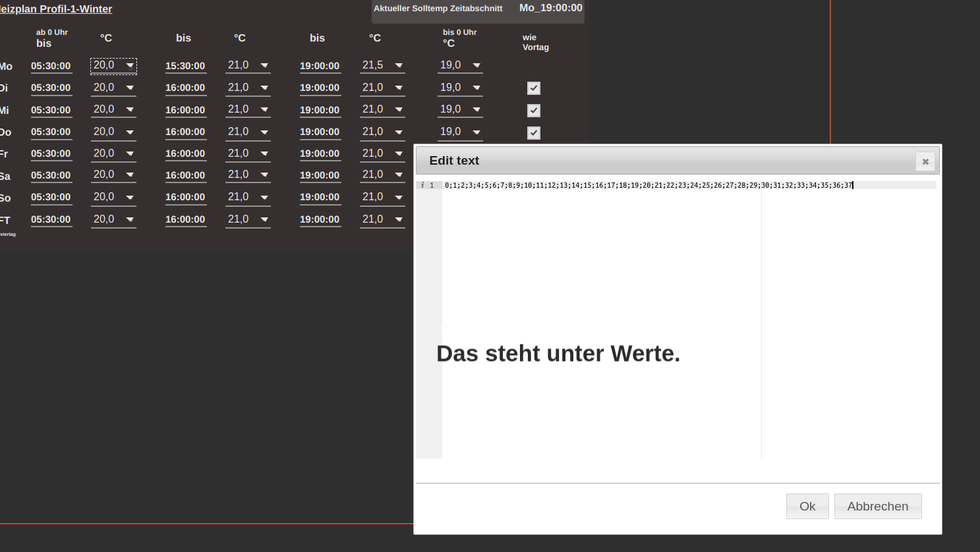Viewport: 980px width, 552px height.
Task: Open Do temperature dropdown after 19:00:00
Action: tap(382, 132)
